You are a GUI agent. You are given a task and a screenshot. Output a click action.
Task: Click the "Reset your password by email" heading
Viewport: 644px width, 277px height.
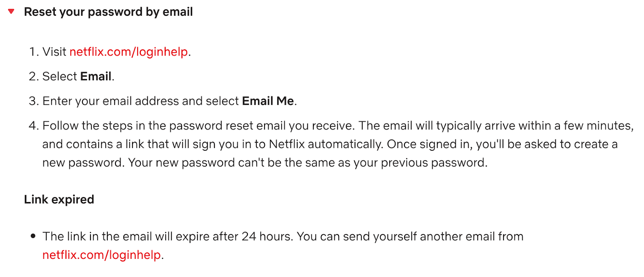coord(108,12)
